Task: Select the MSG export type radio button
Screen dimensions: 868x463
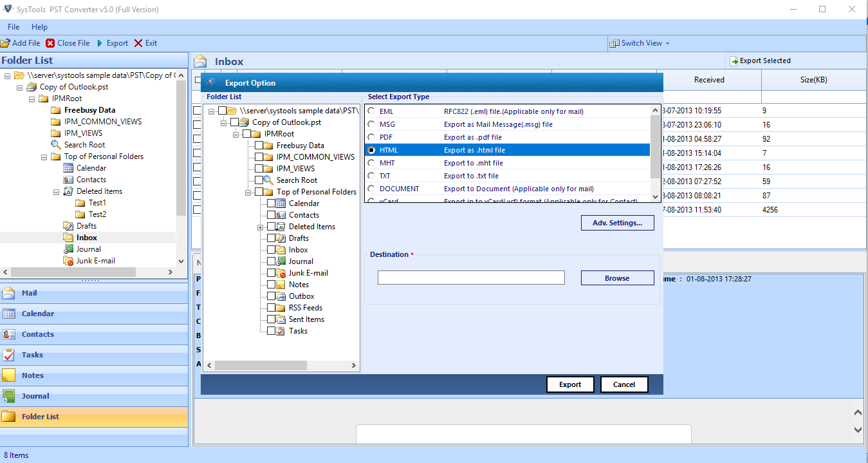Action: point(371,124)
